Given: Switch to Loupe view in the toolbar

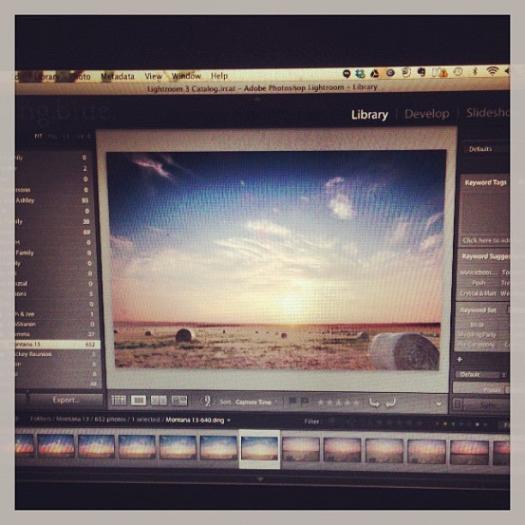Looking at the screenshot, I should tap(138, 400).
